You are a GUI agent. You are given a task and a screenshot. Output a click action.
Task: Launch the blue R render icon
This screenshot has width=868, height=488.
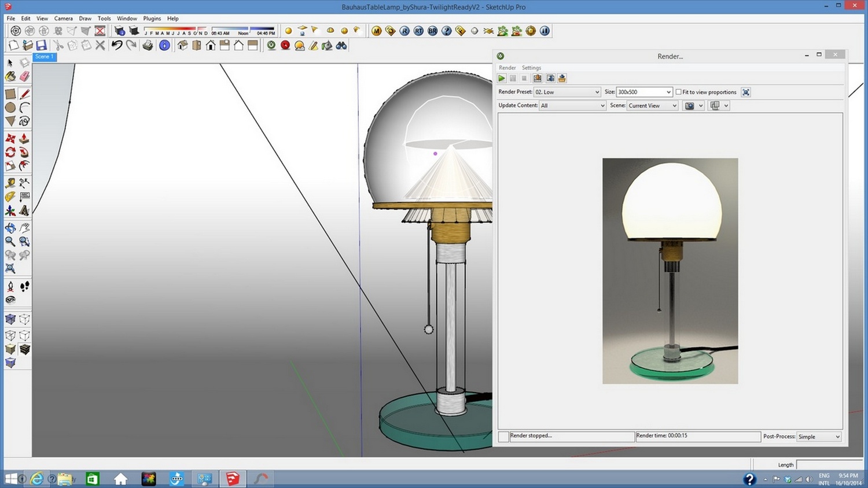coord(404,31)
